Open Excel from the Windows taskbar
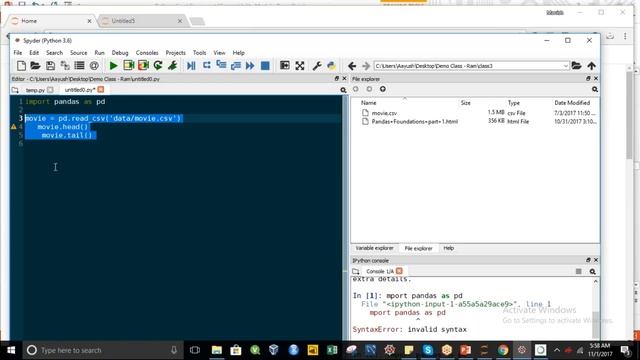This screenshot has height=360, width=640. (332, 350)
